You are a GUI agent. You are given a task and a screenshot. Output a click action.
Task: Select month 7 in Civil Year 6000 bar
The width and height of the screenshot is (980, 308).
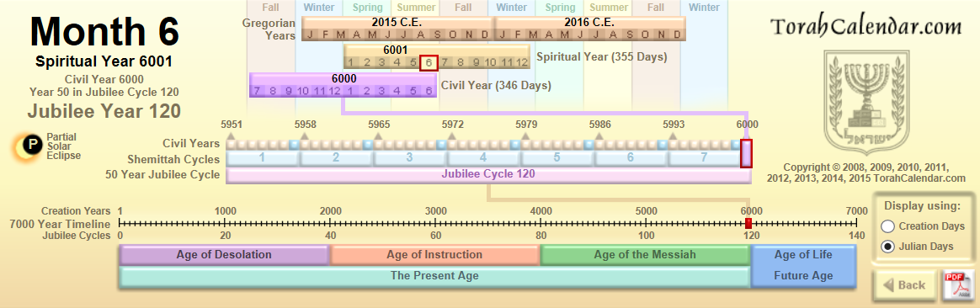click(x=257, y=91)
